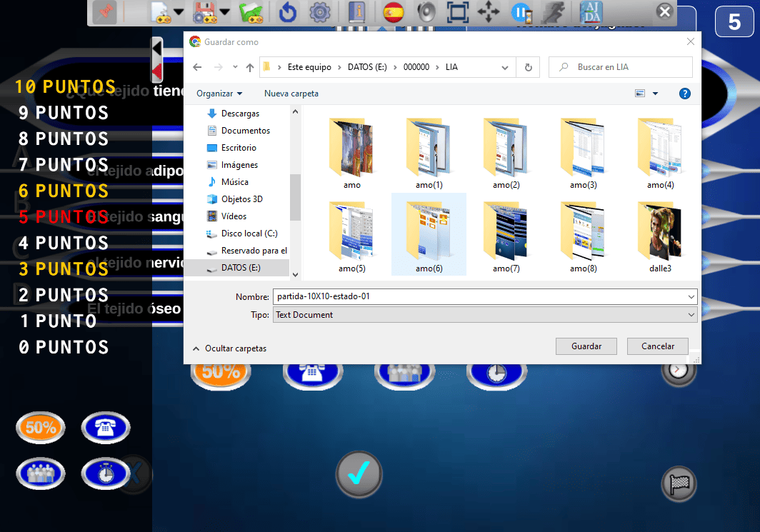Click Nueva carpeta in the dialog
The height and width of the screenshot is (532, 760).
coord(291,94)
